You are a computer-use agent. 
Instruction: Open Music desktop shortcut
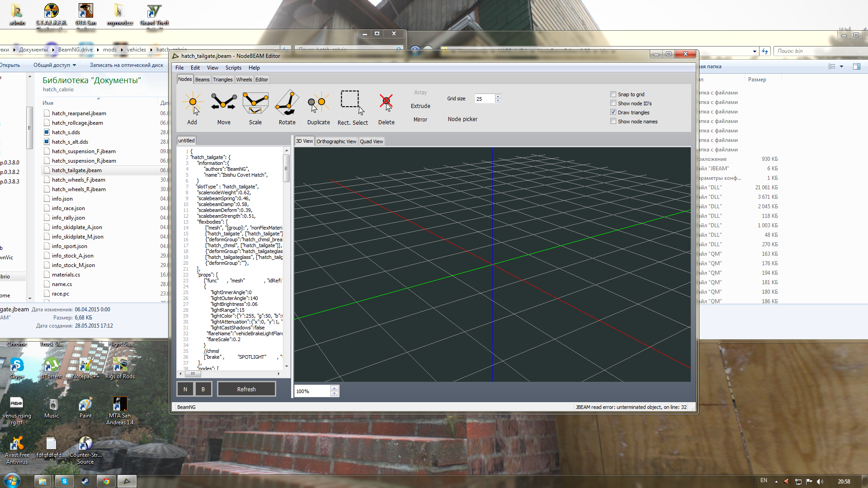click(x=52, y=408)
